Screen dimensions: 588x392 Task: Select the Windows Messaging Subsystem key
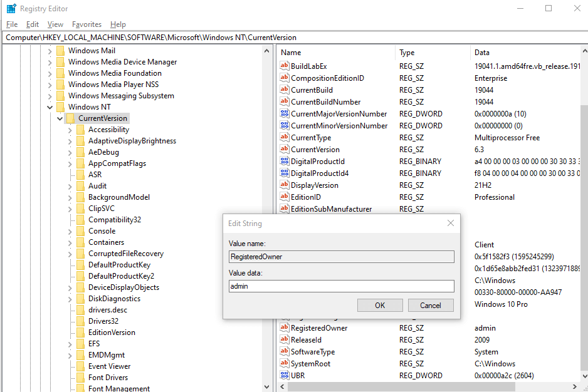coord(121,96)
